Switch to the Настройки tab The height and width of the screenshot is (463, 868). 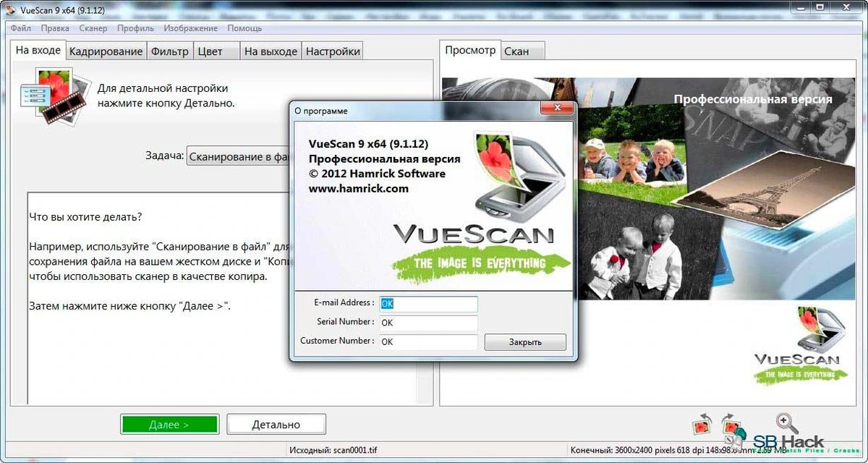pyautogui.click(x=333, y=51)
